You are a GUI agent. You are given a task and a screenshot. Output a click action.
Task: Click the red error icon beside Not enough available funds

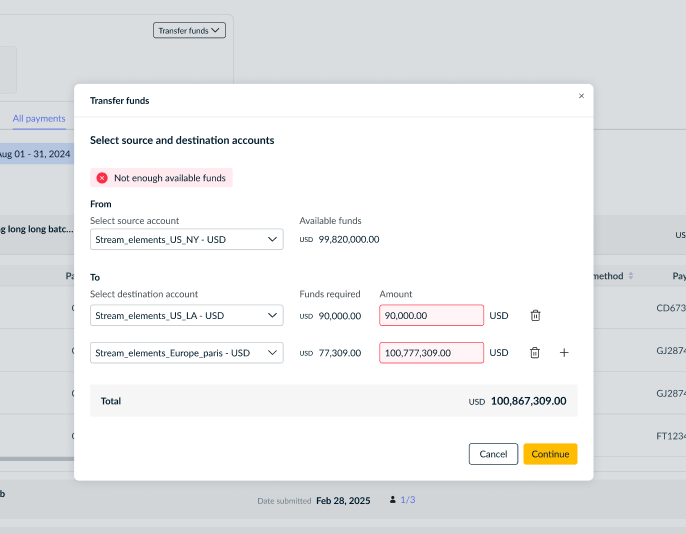tap(102, 178)
